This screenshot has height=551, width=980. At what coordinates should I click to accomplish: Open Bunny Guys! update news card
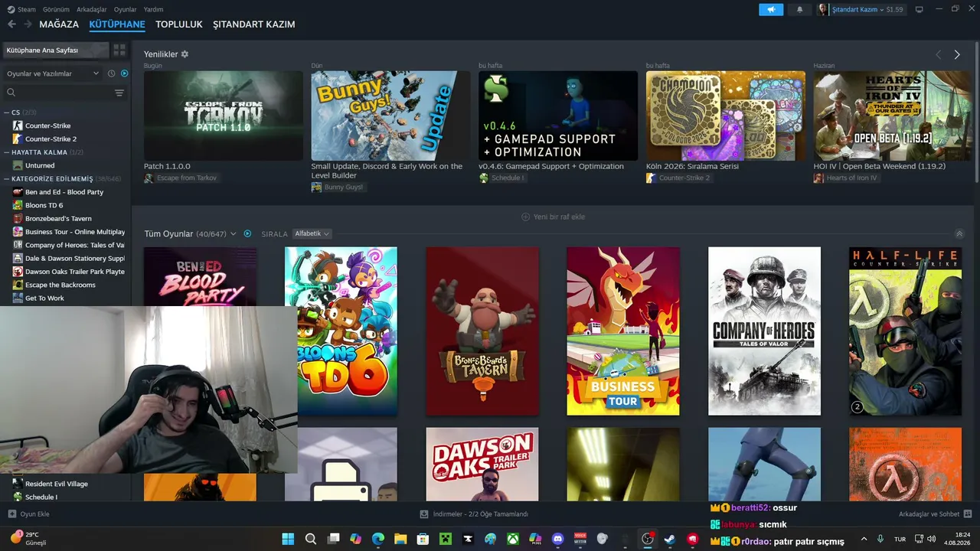pos(390,116)
